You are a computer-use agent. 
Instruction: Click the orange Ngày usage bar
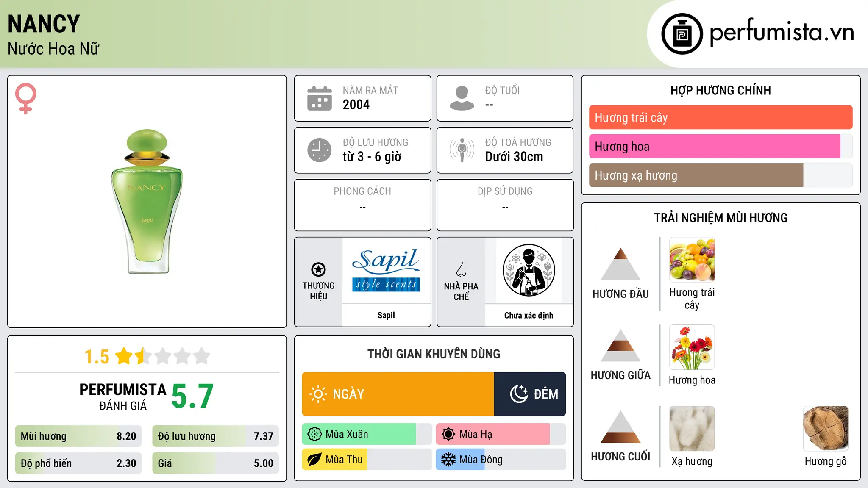398,394
